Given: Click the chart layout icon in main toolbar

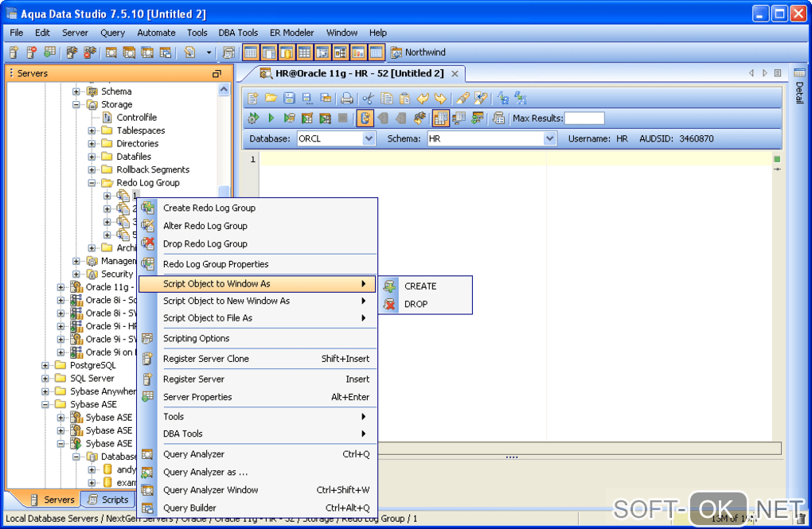Looking at the screenshot, I should [358, 53].
